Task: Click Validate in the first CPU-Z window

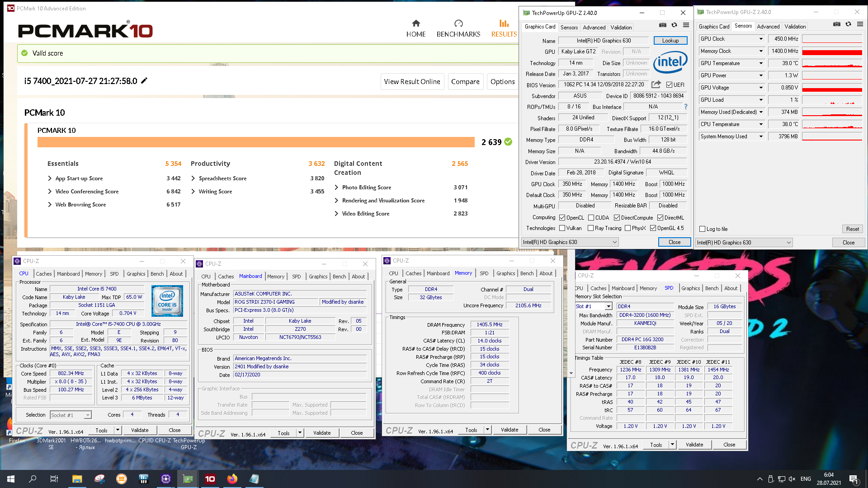Action: coord(140,430)
